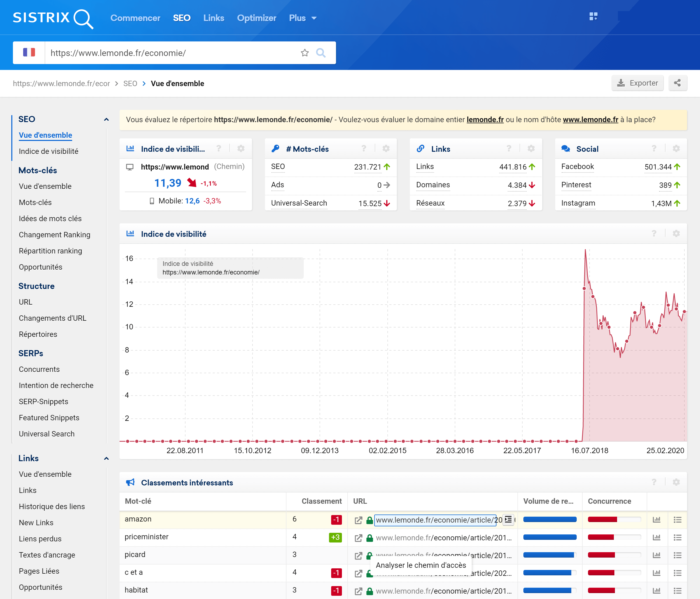Click the star favorite icon in search bar
The height and width of the screenshot is (599, 700).
[305, 53]
